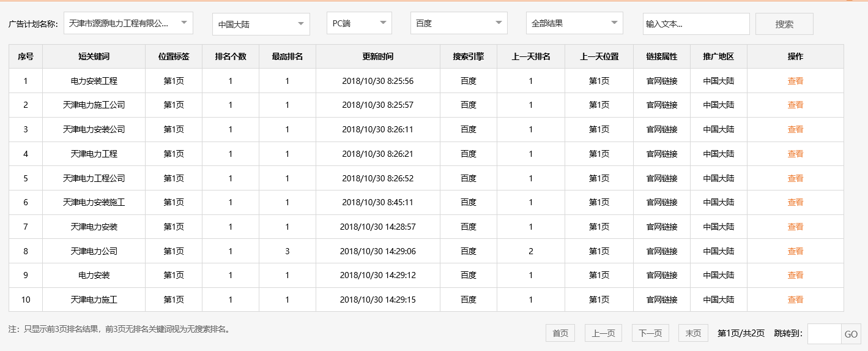Click the 位置标签 column header
This screenshot has height=351, width=868.
coord(174,56)
